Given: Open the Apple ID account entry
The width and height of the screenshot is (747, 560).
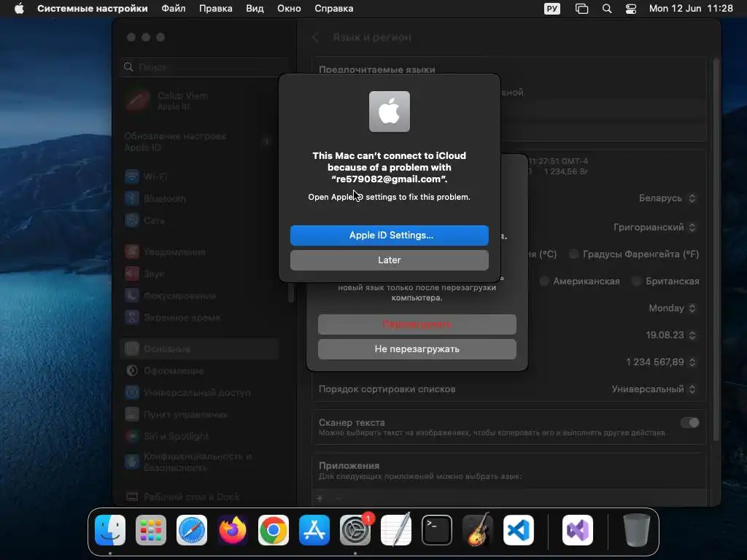Looking at the screenshot, I should tap(200, 101).
